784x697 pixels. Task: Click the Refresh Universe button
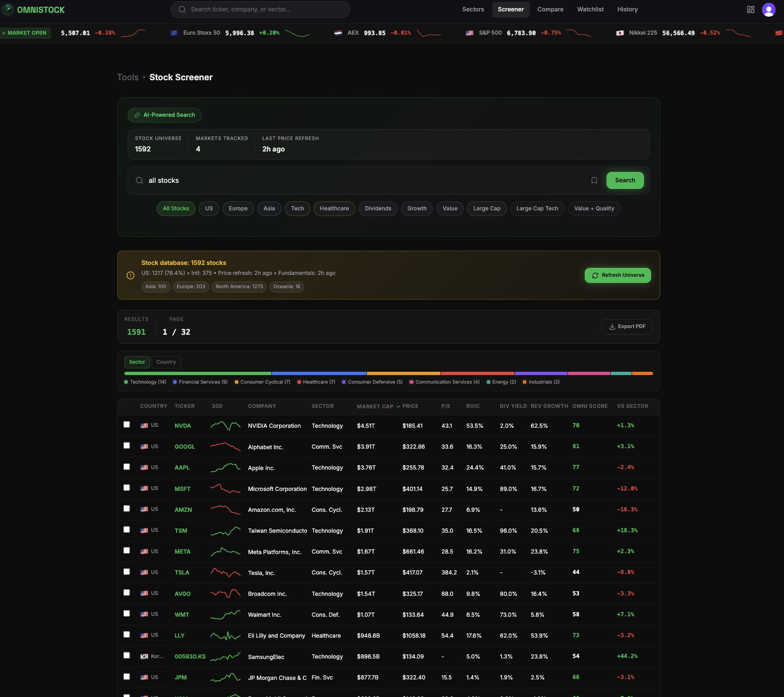(x=617, y=275)
